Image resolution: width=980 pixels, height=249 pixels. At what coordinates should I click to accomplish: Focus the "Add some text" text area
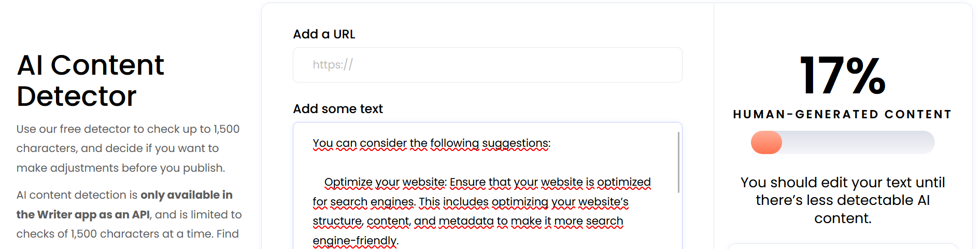click(x=487, y=186)
